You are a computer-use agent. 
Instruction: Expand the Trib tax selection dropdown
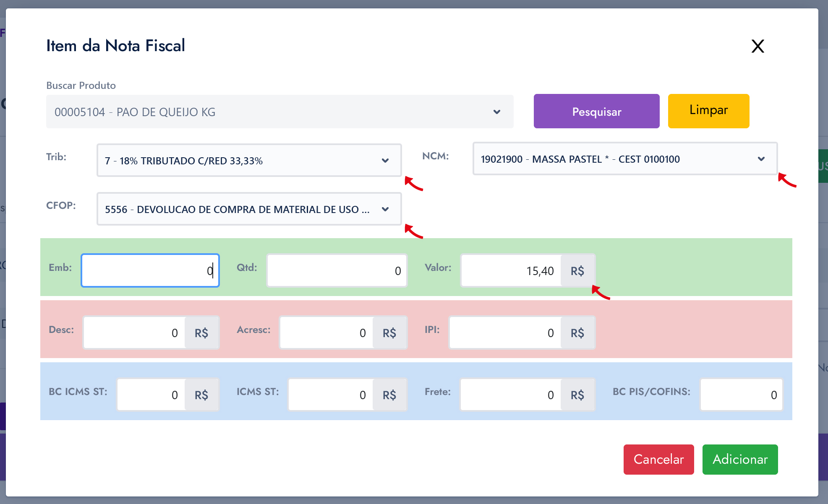click(249, 161)
